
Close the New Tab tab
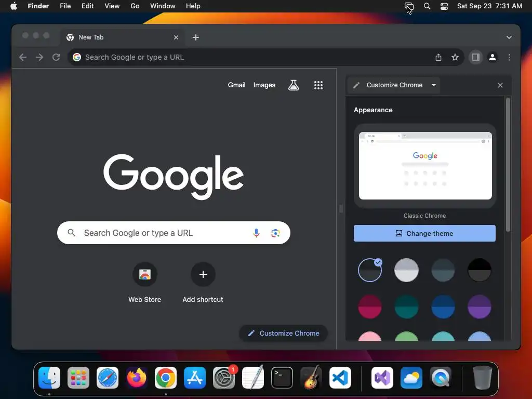[176, 37]
